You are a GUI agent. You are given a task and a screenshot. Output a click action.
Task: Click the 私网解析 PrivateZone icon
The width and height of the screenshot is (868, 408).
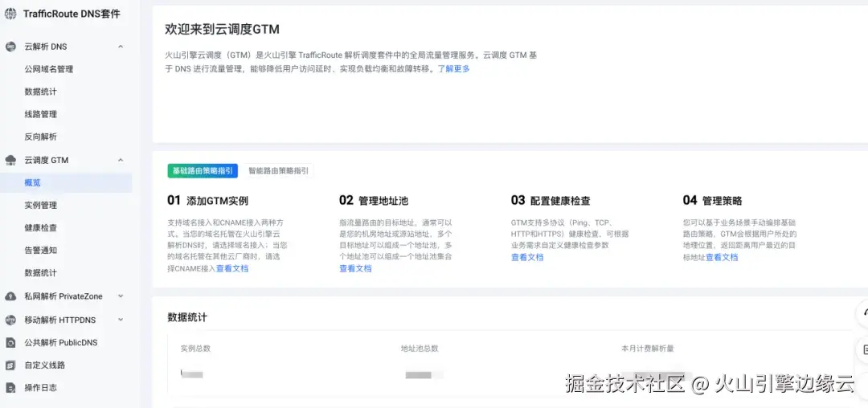[x=10, y=296]
